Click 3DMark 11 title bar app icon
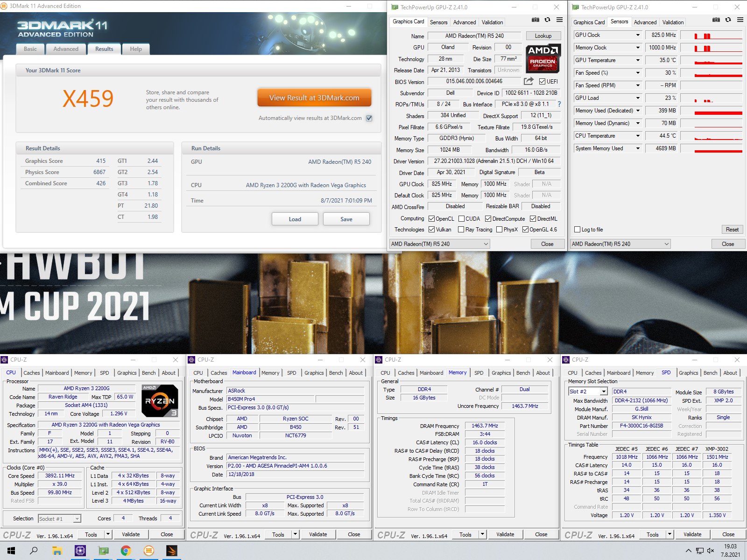The image size is (747, 560). click(x=4, y=6)
